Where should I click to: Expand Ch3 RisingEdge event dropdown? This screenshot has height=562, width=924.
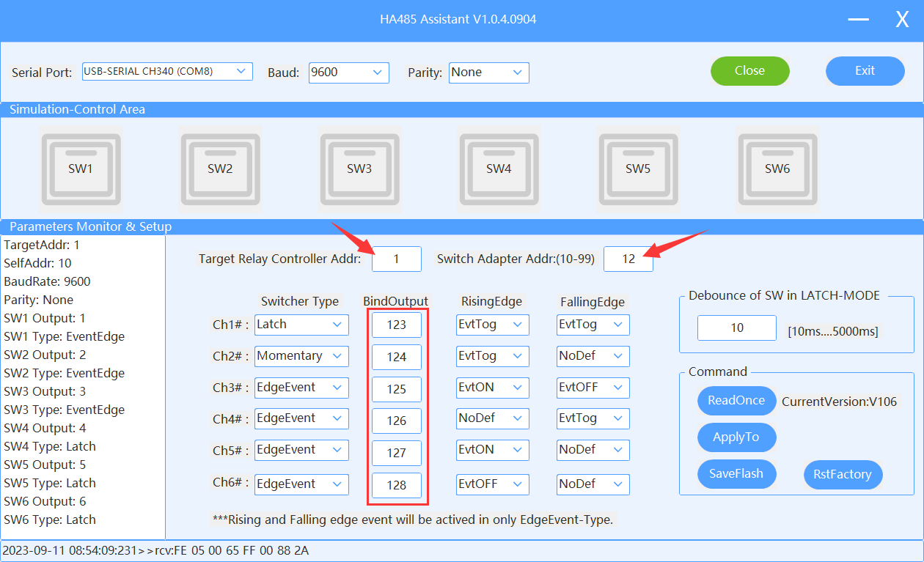(492, 388)
